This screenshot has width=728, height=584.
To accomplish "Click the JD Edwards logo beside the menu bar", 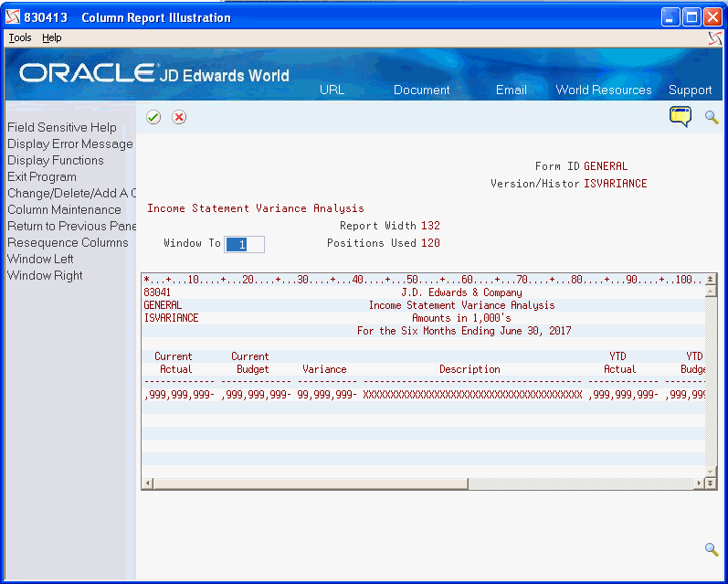I will click(x=715, y=38).
